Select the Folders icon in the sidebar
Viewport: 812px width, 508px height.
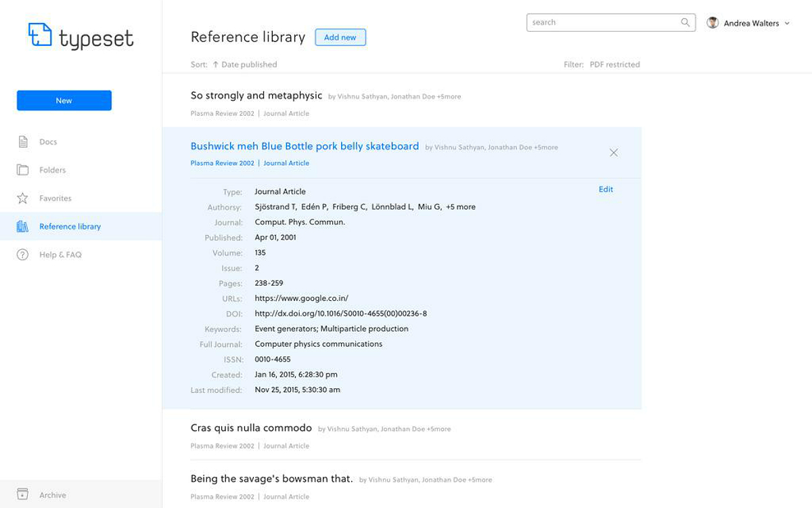point(22,169)
